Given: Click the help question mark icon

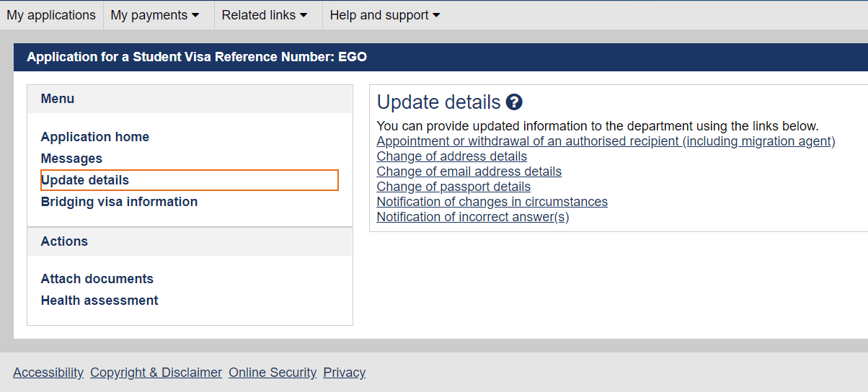Looking at the screenshot, I should [514, 102].
